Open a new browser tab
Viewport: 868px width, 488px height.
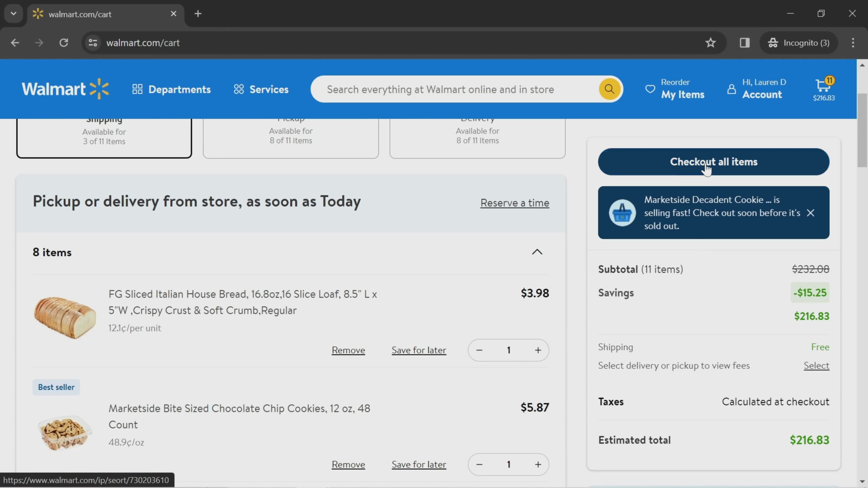click(198, 14)
